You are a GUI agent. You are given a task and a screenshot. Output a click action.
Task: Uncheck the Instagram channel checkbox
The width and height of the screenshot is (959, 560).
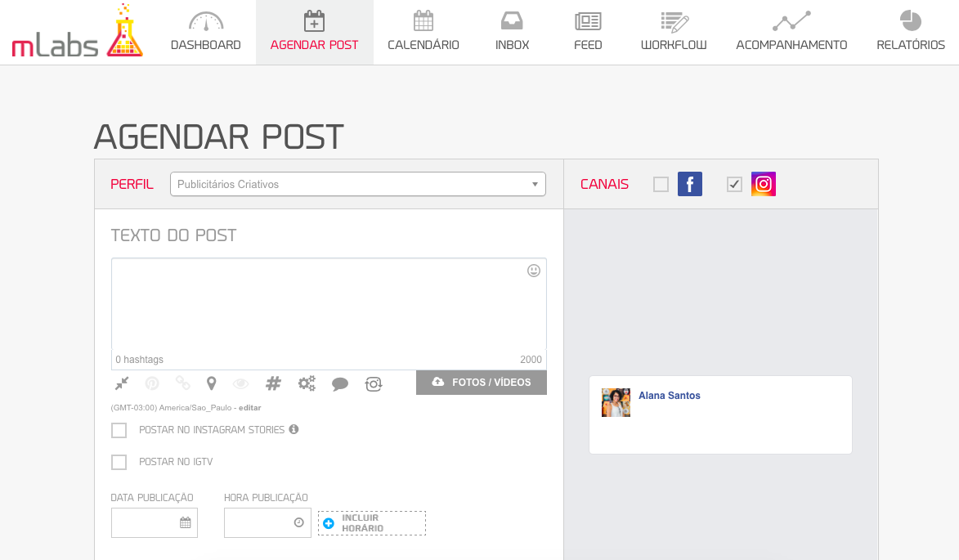(x=734, y=185)
